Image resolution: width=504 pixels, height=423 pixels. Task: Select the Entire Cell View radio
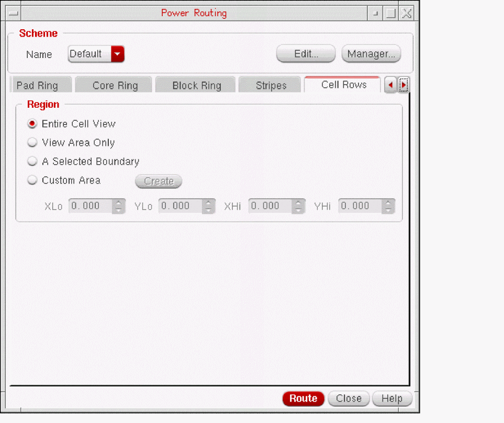coord(32,123)
